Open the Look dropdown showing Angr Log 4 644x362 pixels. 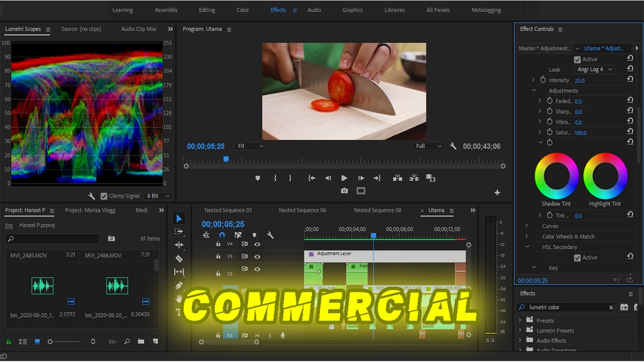(595, 70)
